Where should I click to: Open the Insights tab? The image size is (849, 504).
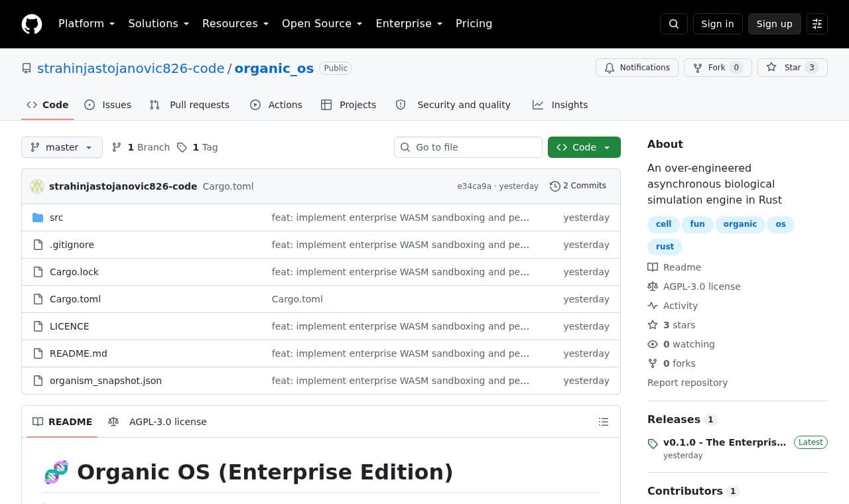click(560, 105)
